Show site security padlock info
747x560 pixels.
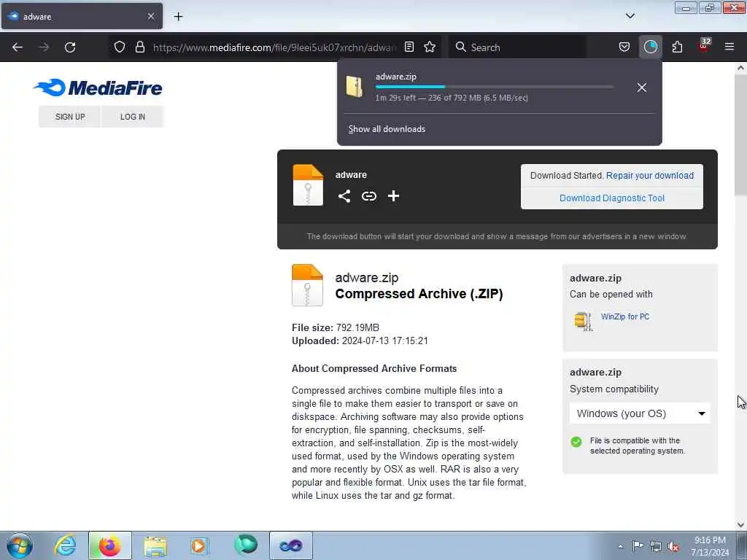[x=139, y=47]
